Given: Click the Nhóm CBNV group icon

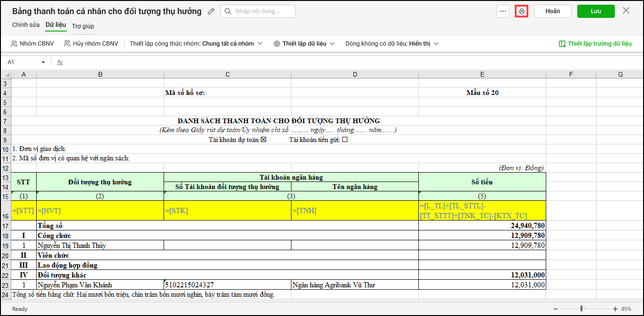Looking at the screenshot, I should pos(14,44).
